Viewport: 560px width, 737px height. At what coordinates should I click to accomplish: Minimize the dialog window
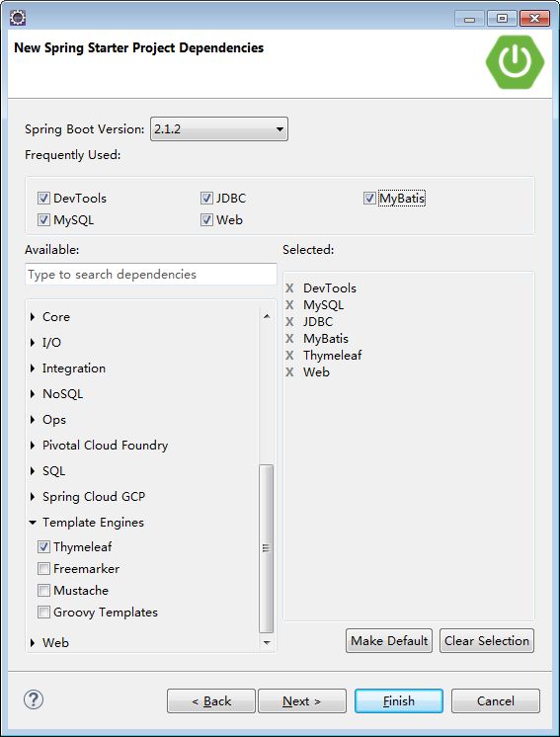[x=469, y=19]
